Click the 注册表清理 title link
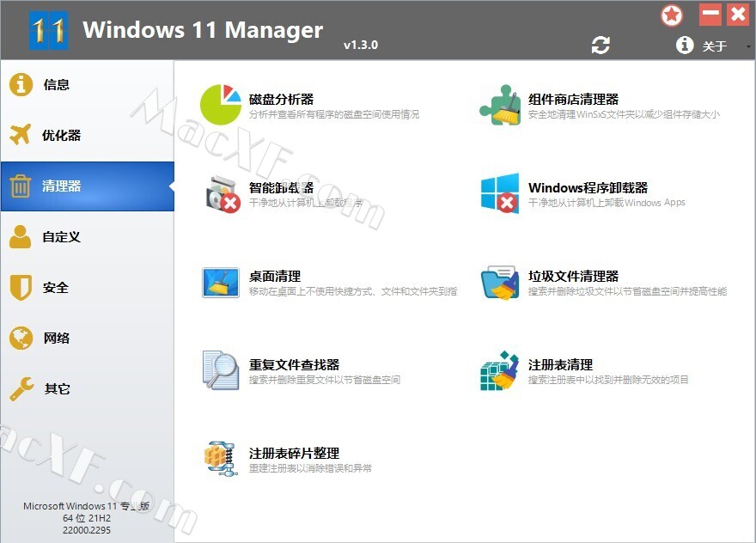 pos(560,364)
